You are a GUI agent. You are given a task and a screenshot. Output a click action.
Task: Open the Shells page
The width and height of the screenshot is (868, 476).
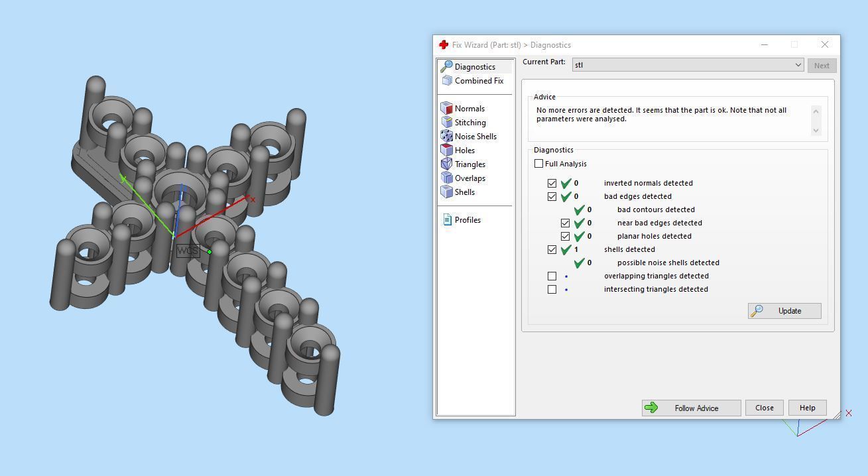point(464,192)
